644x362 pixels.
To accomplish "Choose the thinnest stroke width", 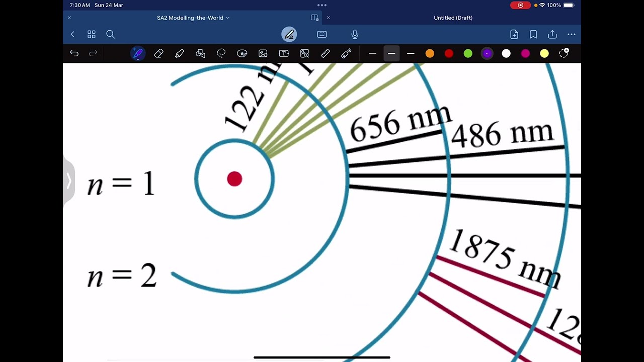I will point(372,53).
